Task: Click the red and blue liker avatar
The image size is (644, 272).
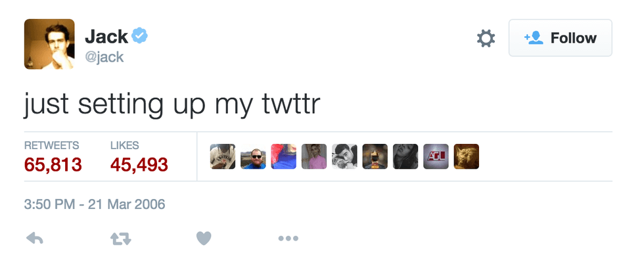Action: pyautogui.click(x=283, y=156)
